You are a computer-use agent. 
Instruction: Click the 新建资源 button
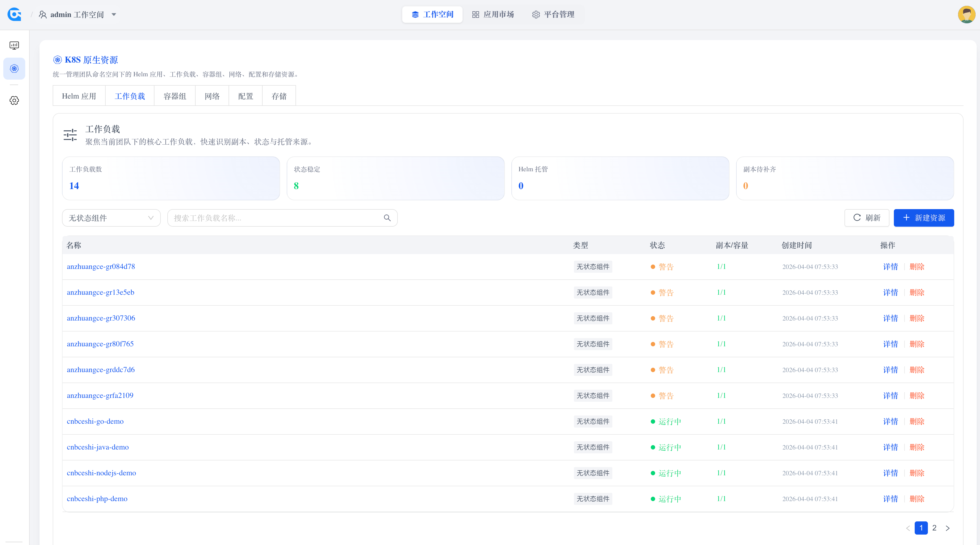[x=924, y=218]
